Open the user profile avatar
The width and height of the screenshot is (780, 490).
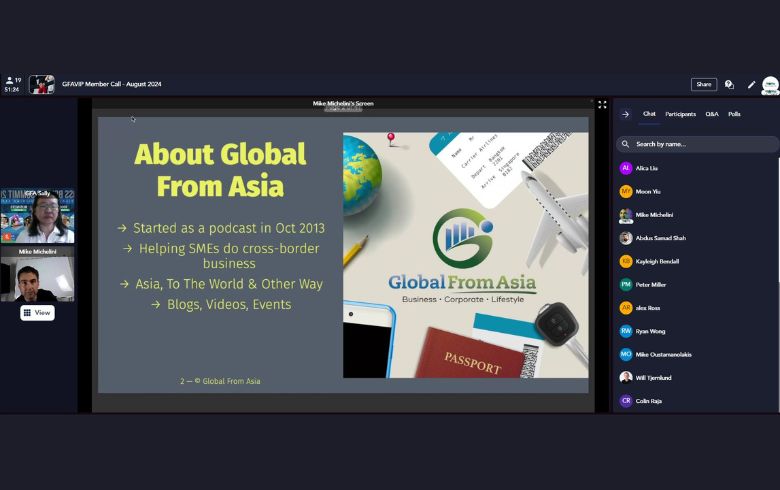(769, 84)
